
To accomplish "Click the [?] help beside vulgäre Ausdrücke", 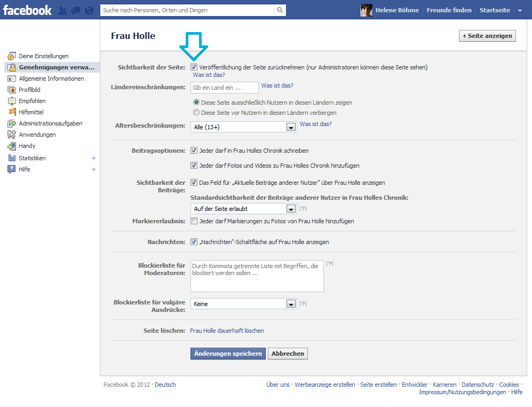I will pos(303,303).
